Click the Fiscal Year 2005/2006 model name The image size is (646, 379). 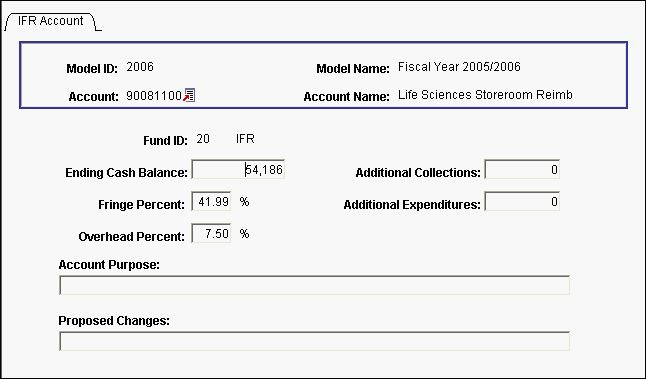click(x=459, y=67)
